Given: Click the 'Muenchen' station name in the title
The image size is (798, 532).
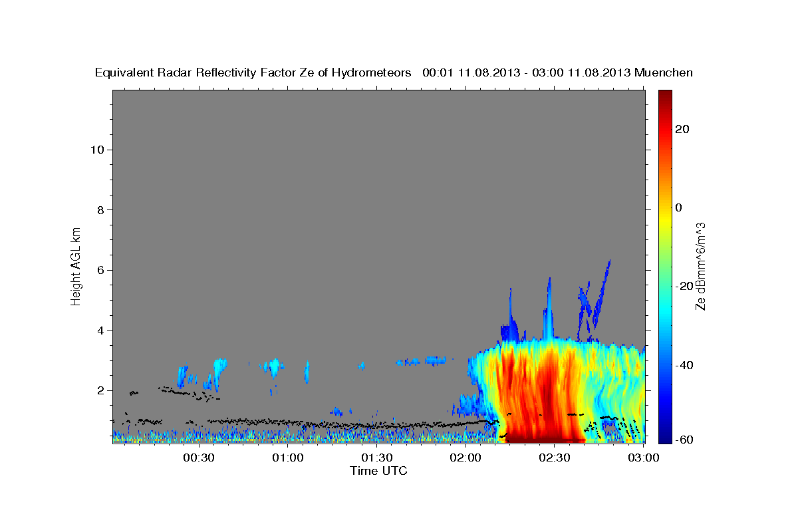Looking at the screenshot, I should 664,72.
